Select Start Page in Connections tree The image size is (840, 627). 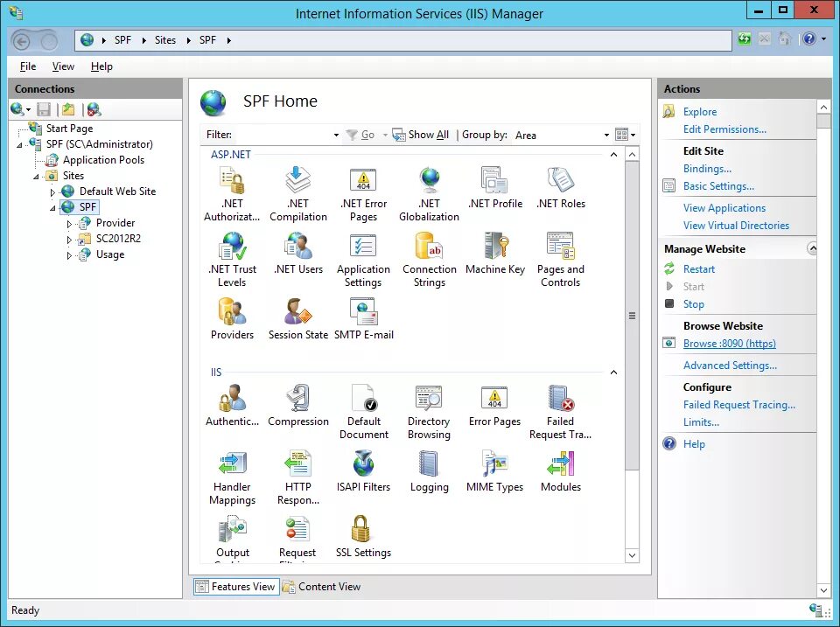tap(70, 129)
